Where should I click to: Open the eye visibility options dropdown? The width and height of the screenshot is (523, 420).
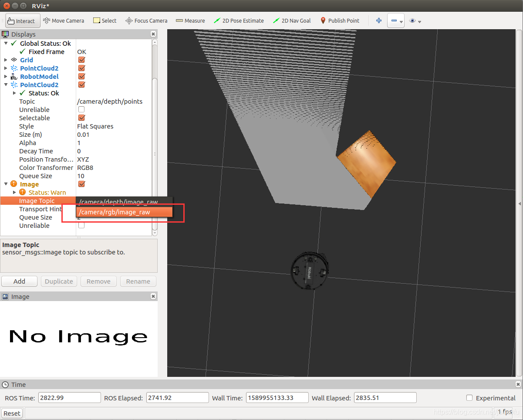coord(415,20)
